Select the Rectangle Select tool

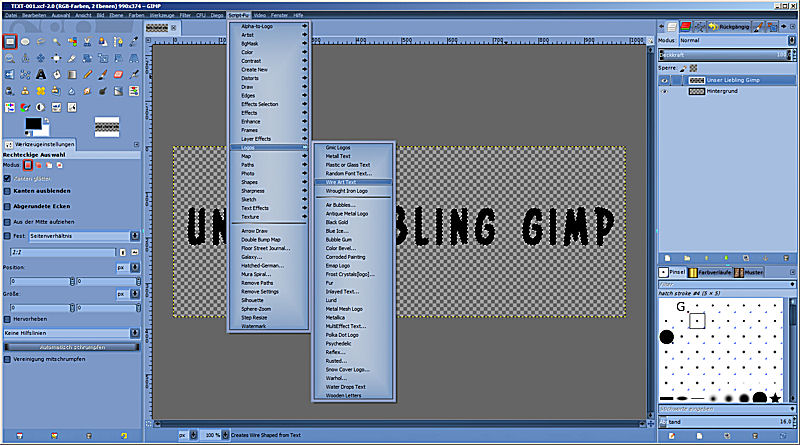tap(10, 41)
